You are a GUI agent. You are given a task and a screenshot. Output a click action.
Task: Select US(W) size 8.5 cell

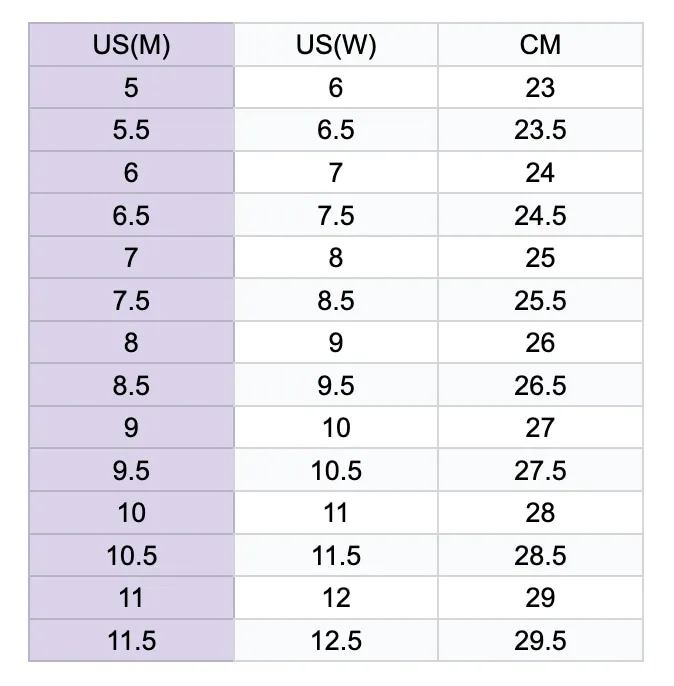(x=336, y=300)
